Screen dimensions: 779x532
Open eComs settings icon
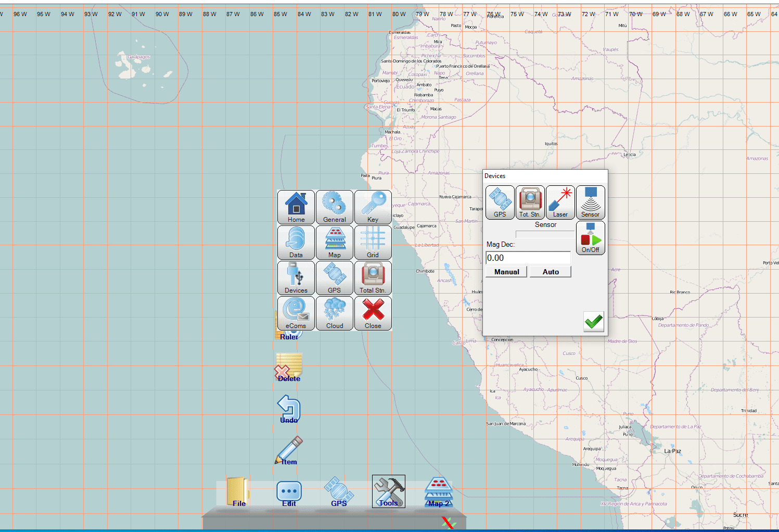point(296,313)
